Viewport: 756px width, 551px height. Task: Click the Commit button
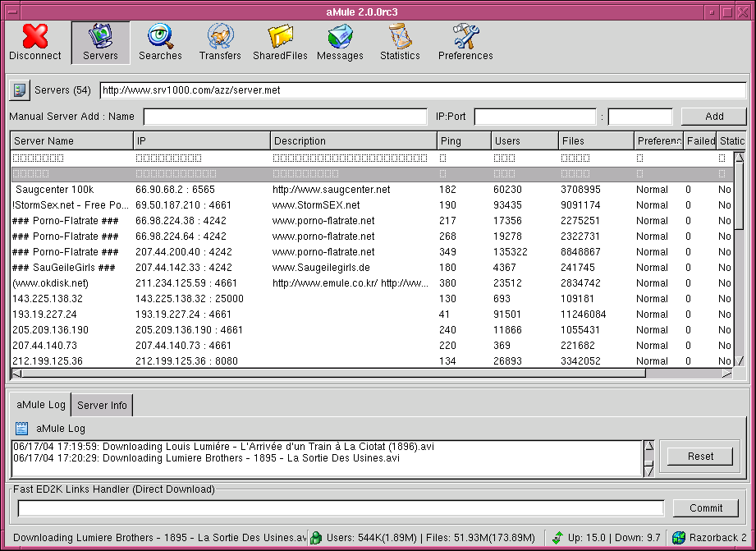tap(705, 507)
